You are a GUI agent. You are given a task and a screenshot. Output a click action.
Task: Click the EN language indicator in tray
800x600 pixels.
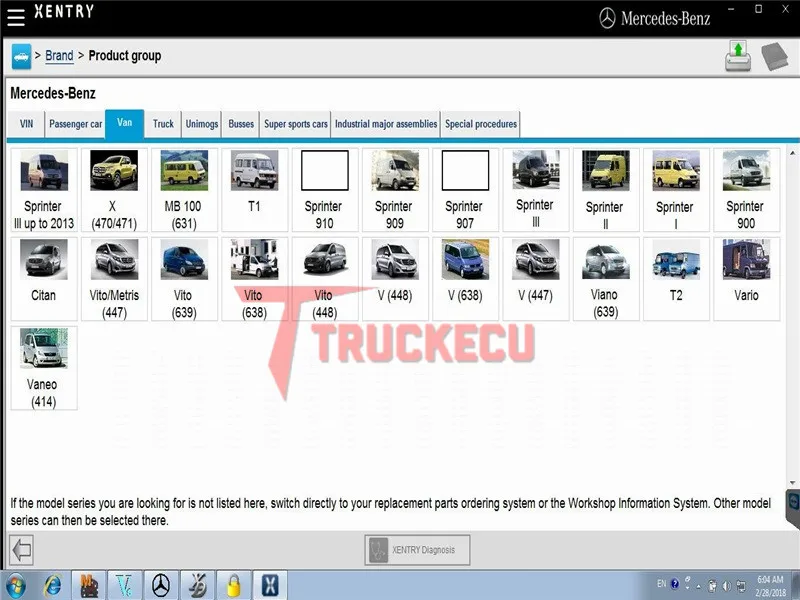coord(662,584)
